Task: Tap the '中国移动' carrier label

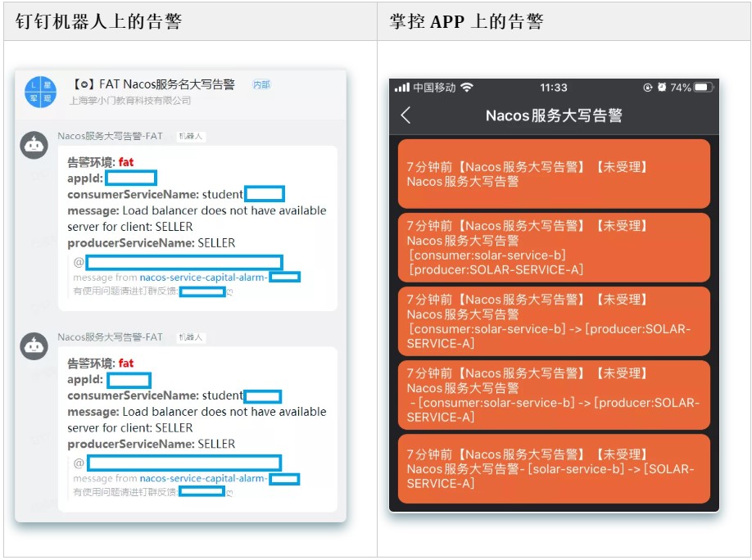Action: coord(434,88)
